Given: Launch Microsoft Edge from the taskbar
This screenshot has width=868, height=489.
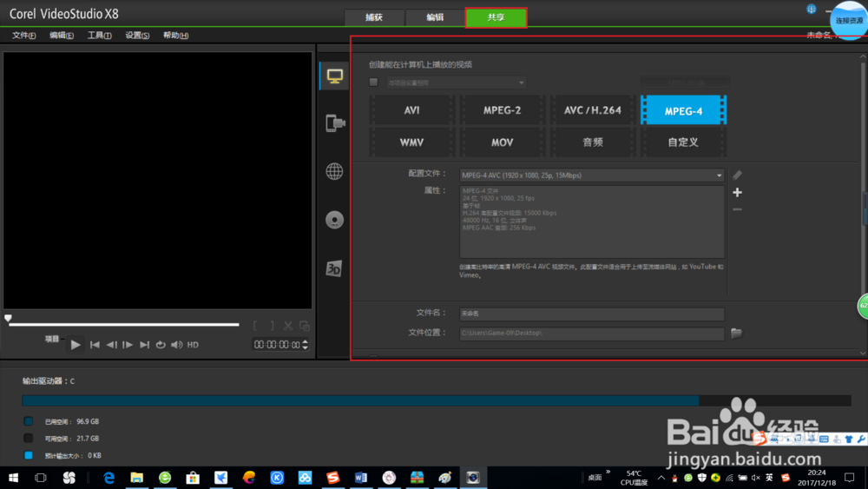Looking at the screenshot, I should 109,478.
